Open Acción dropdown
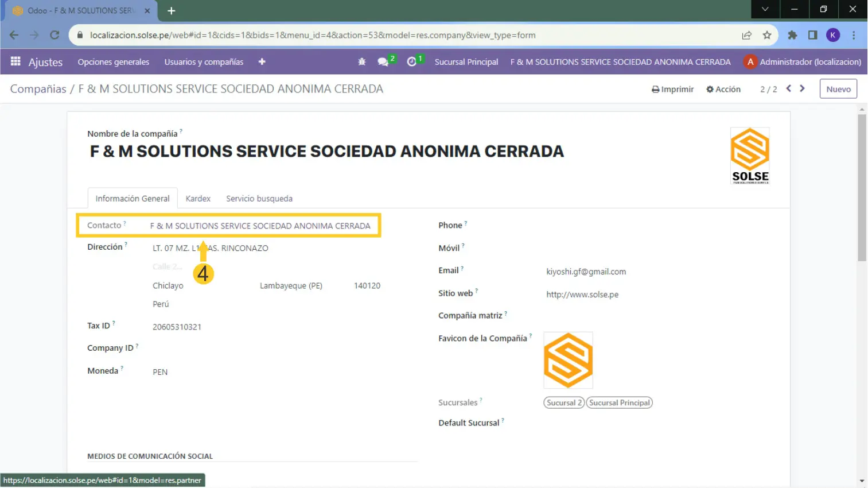This screenshot has height=488, width=868. tap(723, 89)
